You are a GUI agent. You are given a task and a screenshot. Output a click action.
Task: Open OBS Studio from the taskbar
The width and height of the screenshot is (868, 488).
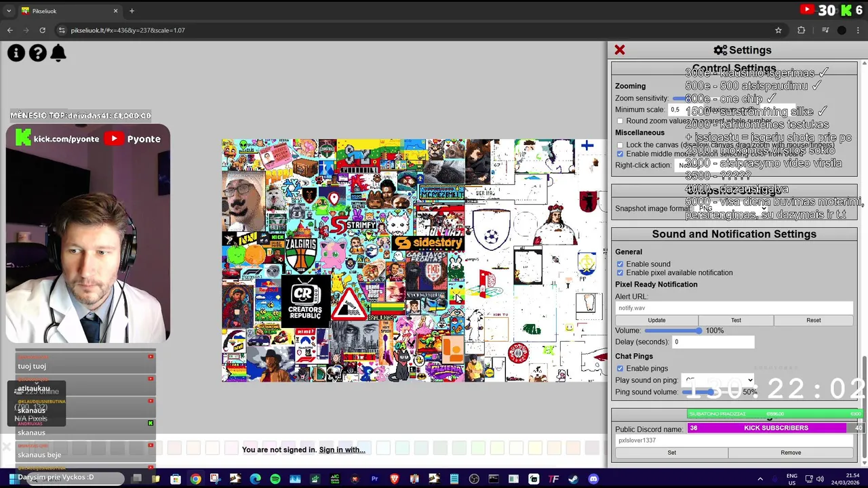tap(474, 479)
